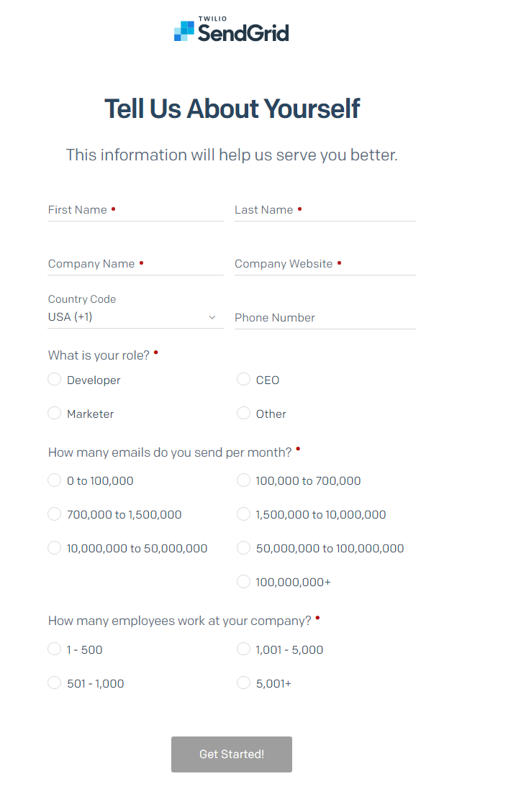Click the First Name input field
This screenshot has width=516, height=812.
click(135, 210)
